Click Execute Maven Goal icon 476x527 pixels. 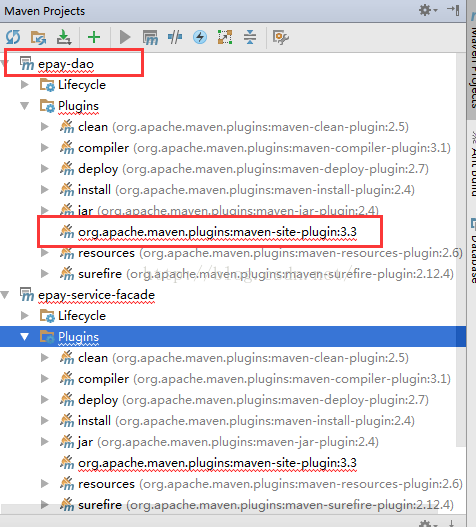point(150,37)
